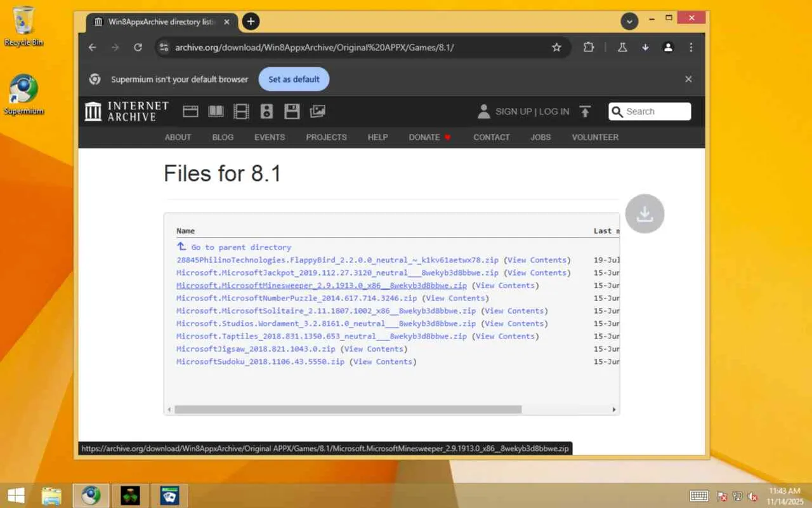Open the browser profile avatar

(x=668, y=48)
